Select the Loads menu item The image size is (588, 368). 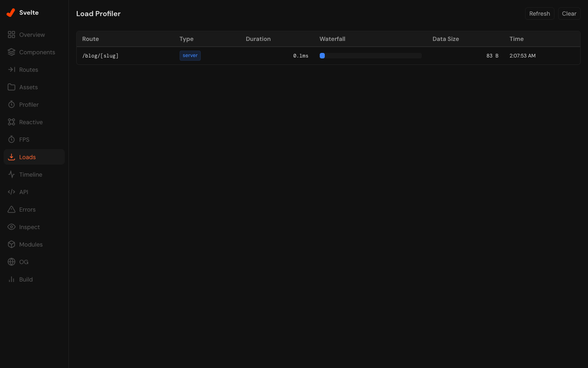coord(34,157)
